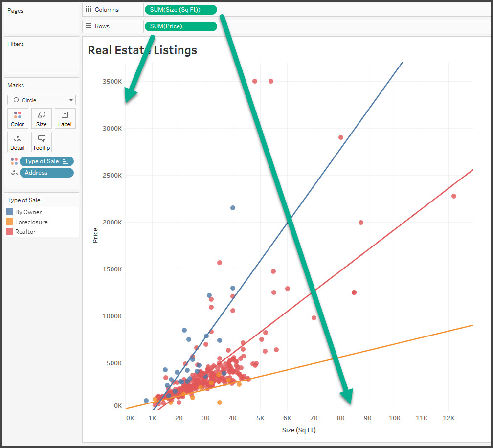Click the Columns shelf icon

89,9
